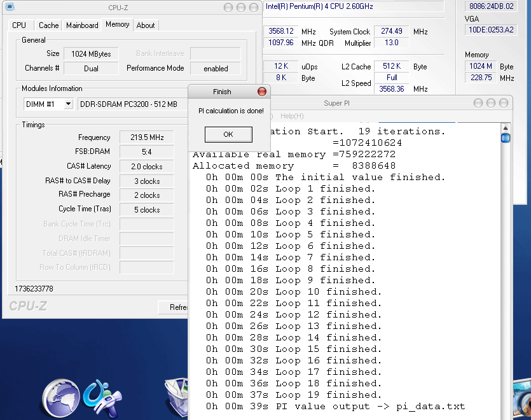Click the DDR-SDRAM PC3200 - 512 MB field
Screen dimensions: 531x420
pos(133,104)
